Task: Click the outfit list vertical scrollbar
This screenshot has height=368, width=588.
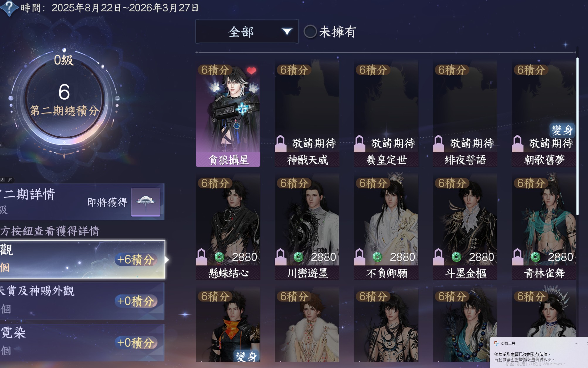Action: point(577,136)
